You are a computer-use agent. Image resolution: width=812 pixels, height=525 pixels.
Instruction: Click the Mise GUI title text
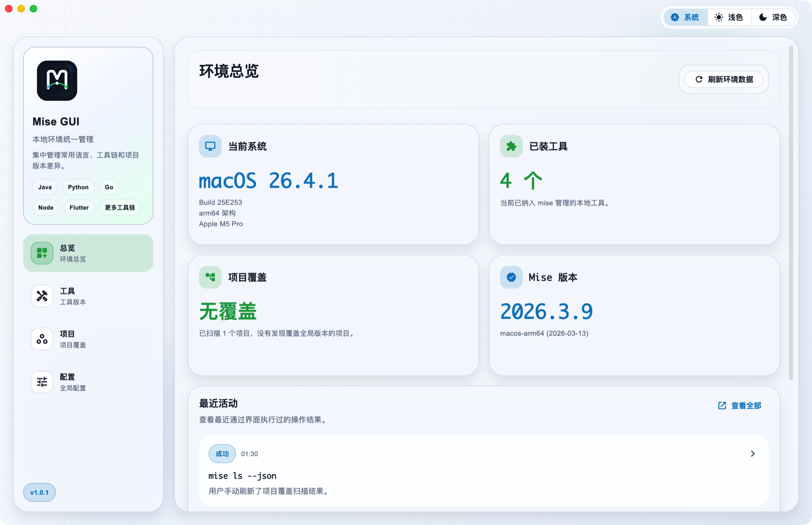(56, 121)
